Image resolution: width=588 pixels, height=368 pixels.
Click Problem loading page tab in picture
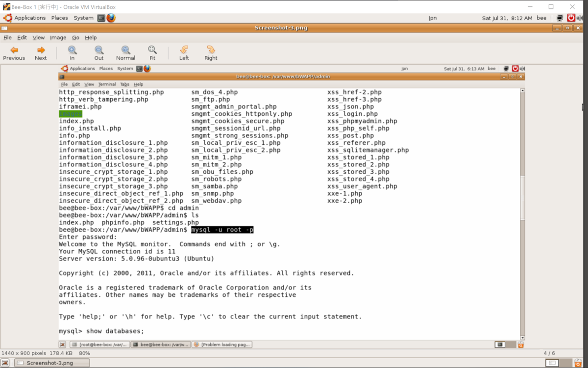(222, 344)
